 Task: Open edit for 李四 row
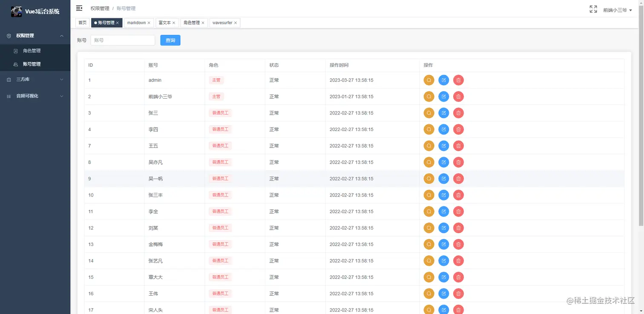(x=444, y=129)
